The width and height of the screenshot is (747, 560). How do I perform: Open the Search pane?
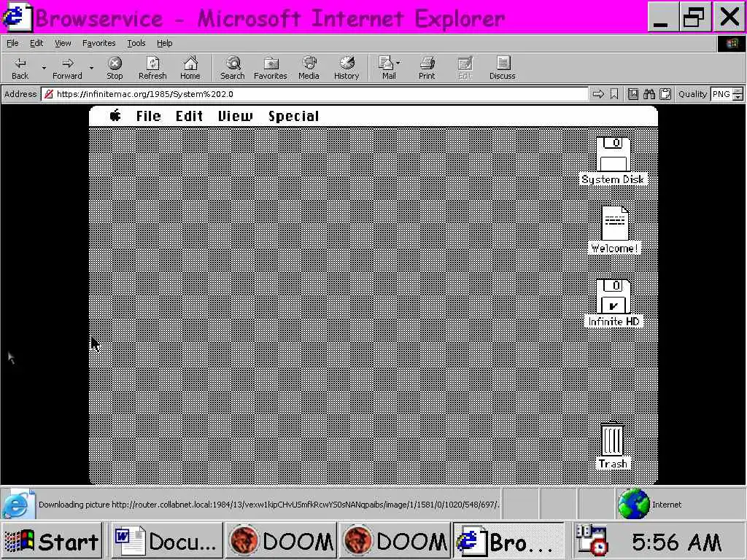[x=233, y=68]
